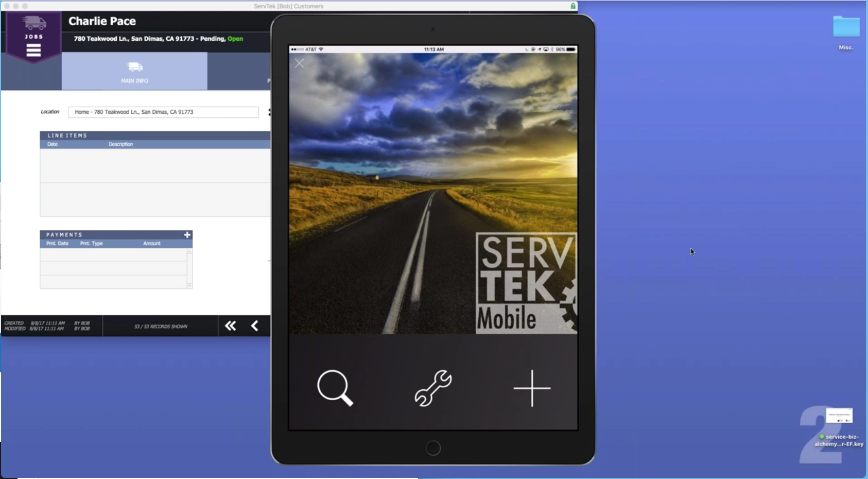
Task: Click the Jobs truck icon
Action: coord(34,23)
